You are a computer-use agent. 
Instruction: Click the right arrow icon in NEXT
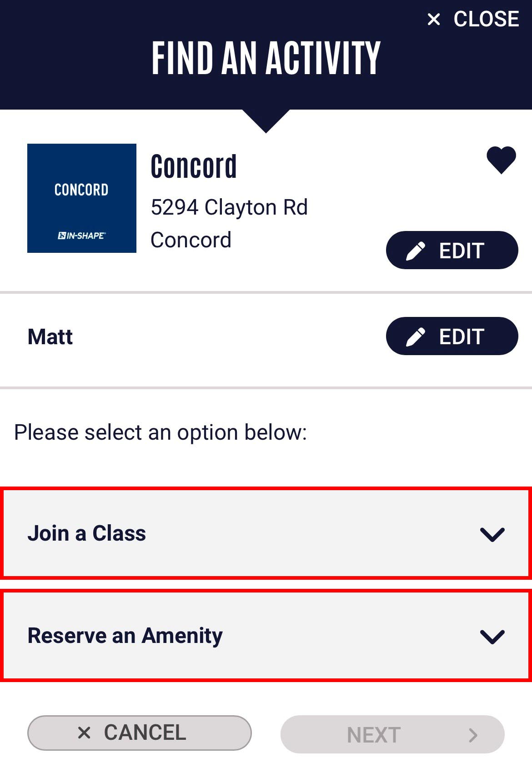pos(473,735)
